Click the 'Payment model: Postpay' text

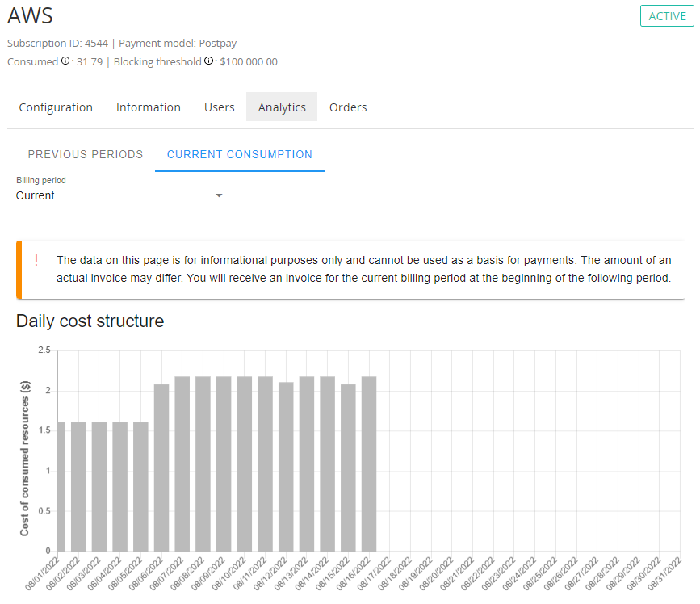(178, 44)
